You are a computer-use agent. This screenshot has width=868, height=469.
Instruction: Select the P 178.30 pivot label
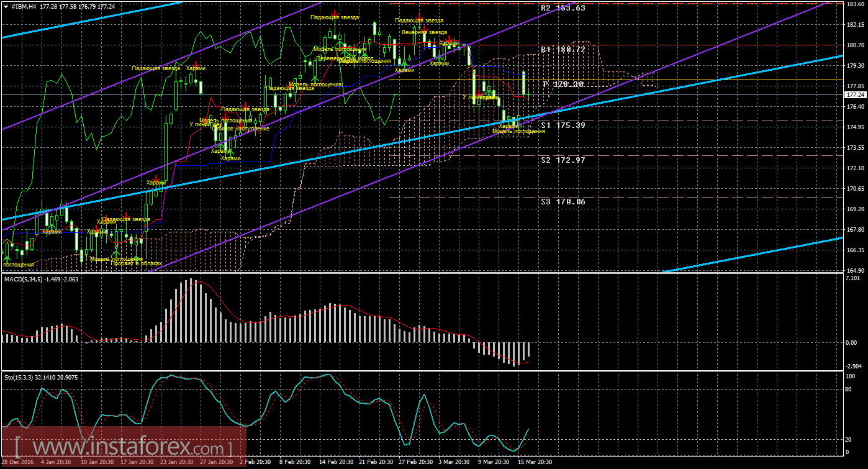(x=563, y=84)
